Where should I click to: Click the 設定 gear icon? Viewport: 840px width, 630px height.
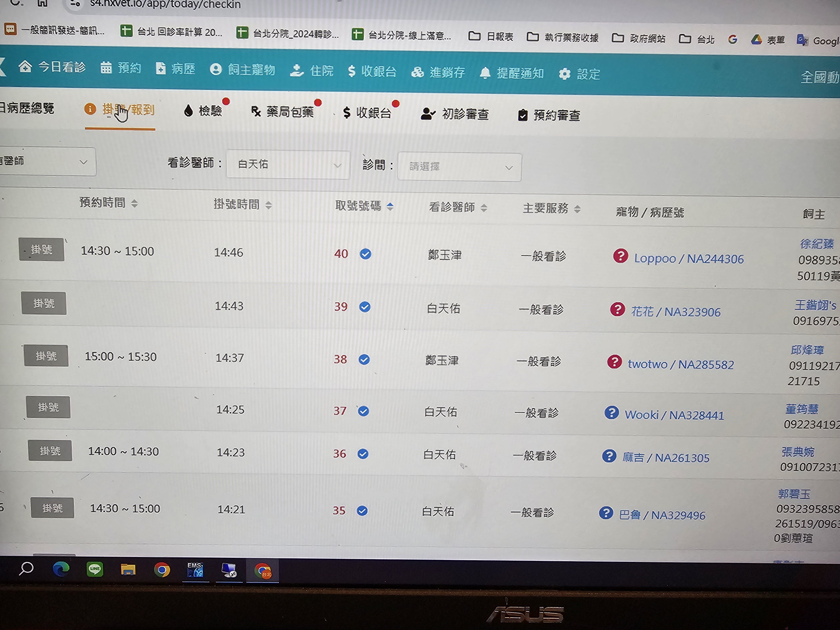565,74
